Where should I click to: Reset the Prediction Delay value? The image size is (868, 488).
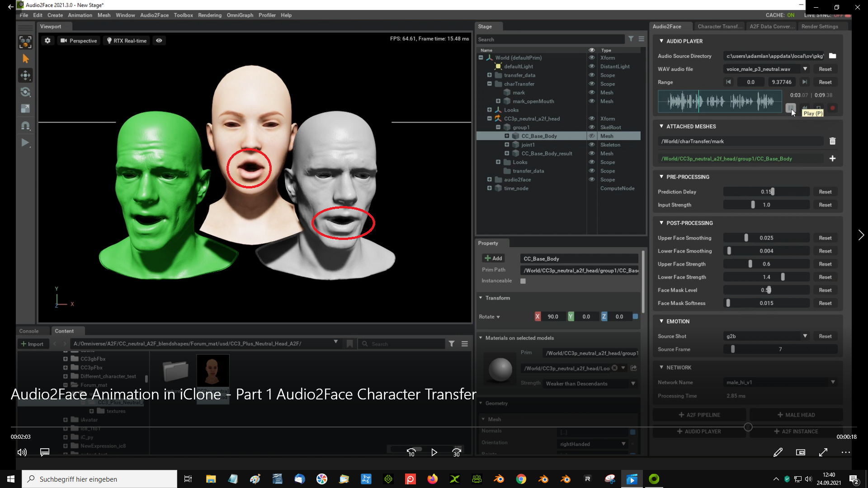[825, 192]
